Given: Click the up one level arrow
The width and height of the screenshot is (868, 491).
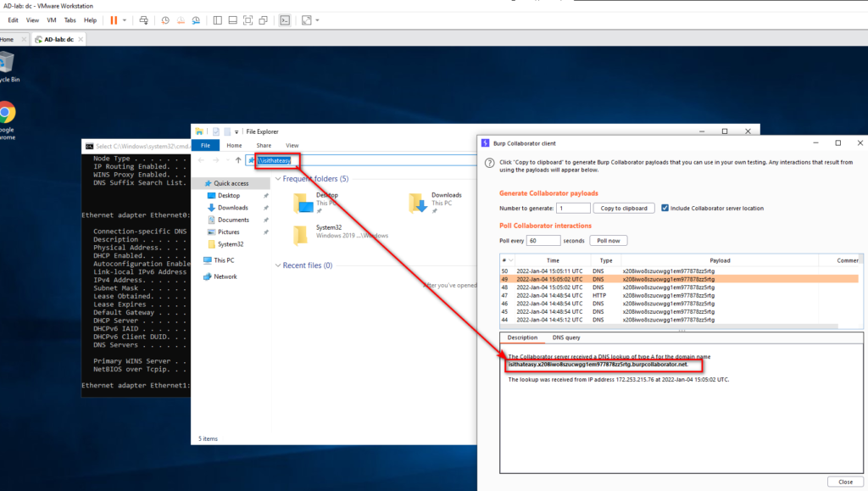Looking at the screenshot, I should click(238, 160).
